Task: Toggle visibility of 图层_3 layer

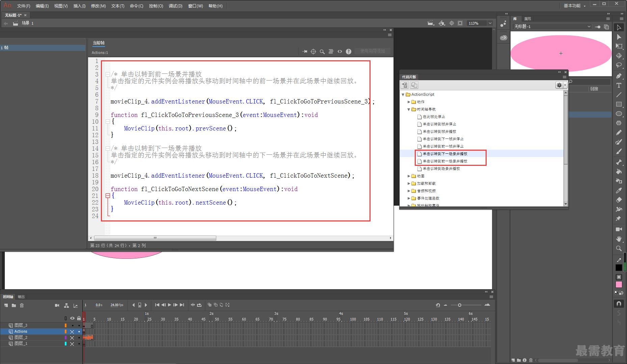Action: click(72, 326)
